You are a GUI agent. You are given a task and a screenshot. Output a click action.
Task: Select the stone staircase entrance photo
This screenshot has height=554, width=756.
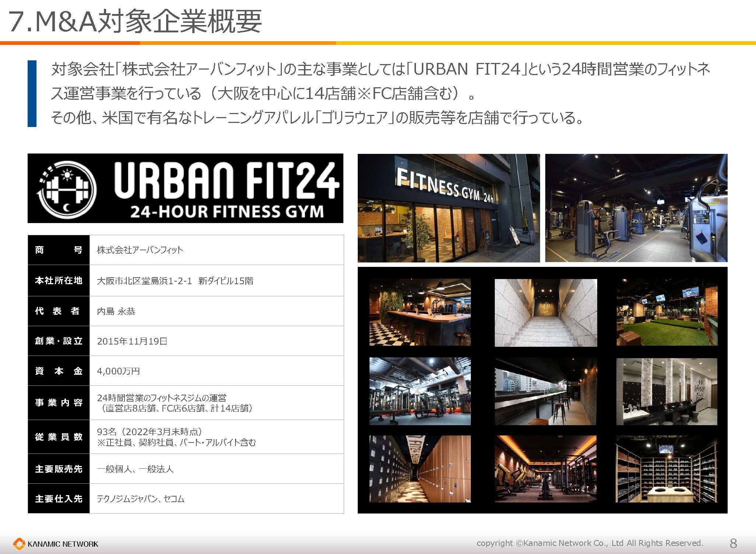point(545,312)
